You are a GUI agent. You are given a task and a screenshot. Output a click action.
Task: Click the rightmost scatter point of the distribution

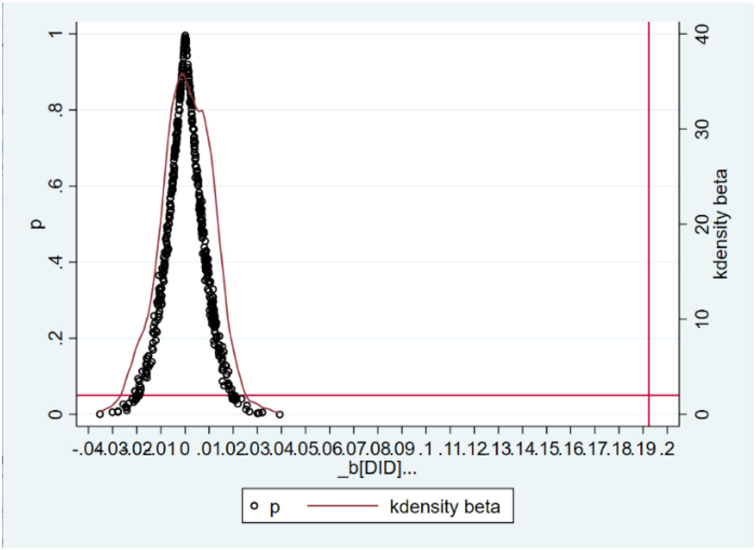pyautogui.click(x=280, y=414)
